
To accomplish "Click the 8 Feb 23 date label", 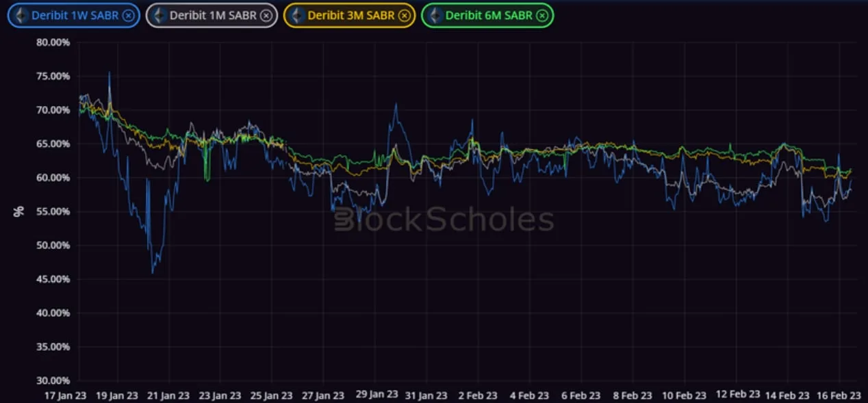I will [x=633, y=395].
